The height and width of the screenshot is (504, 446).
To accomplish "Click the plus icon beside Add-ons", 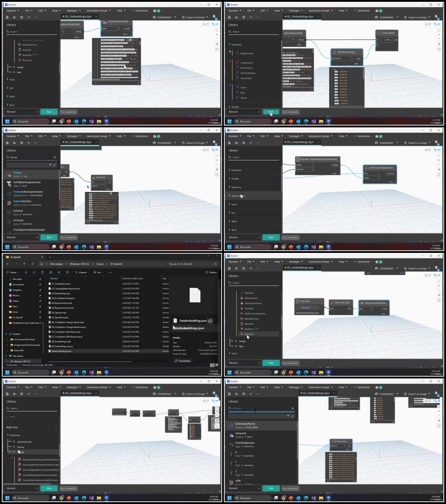I will pos(56,427).
